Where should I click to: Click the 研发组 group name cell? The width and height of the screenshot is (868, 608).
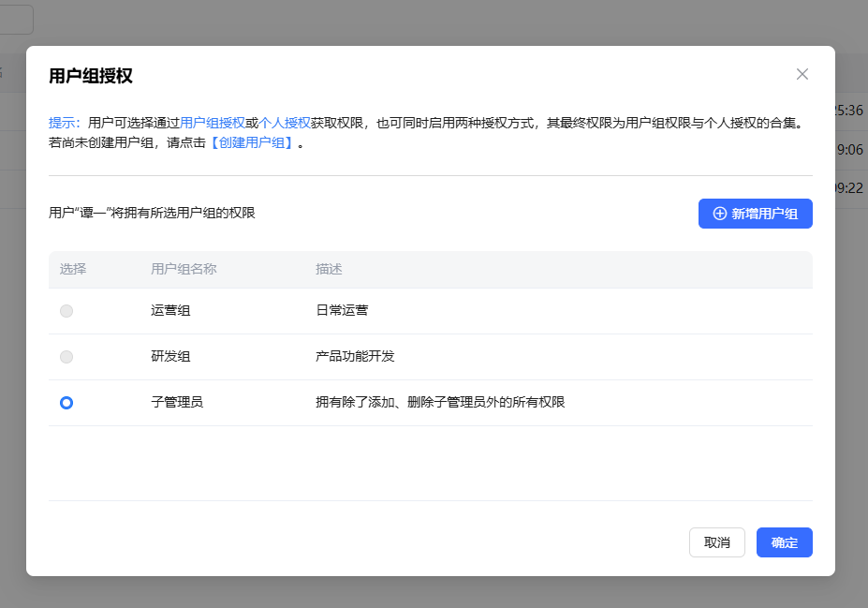click(170, 357)
